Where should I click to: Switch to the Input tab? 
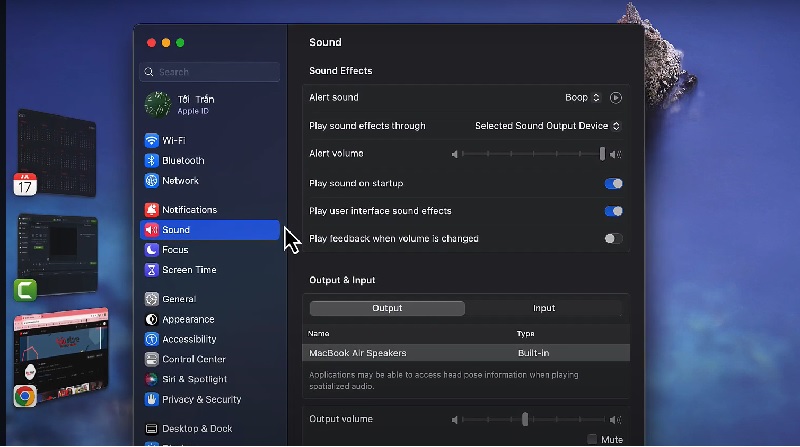[x=544, y=308]
